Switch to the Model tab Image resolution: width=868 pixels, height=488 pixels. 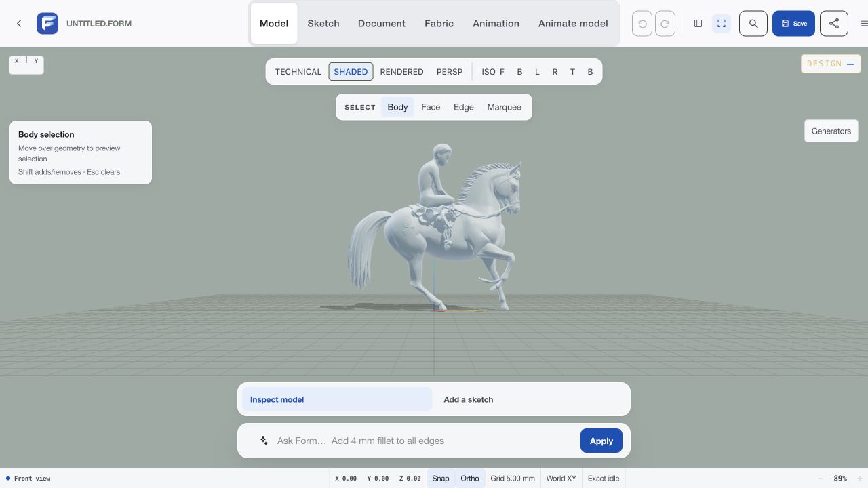click(x=274, y=23)
